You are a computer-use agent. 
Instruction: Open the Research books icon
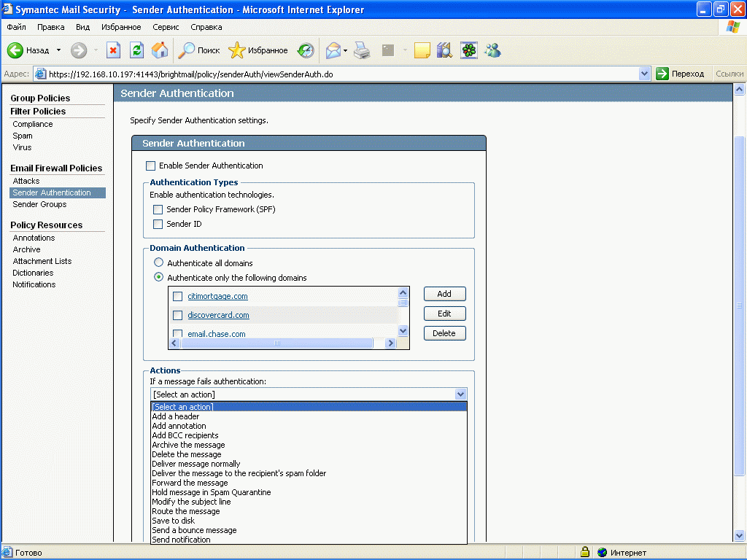[x=444, y=50]
